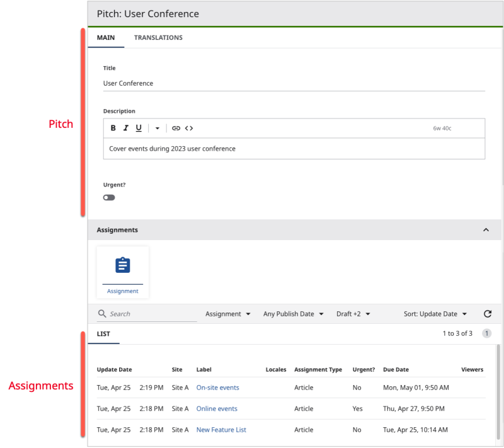
Task: Click the assignments Search field
Action: (x=145, y=313)
